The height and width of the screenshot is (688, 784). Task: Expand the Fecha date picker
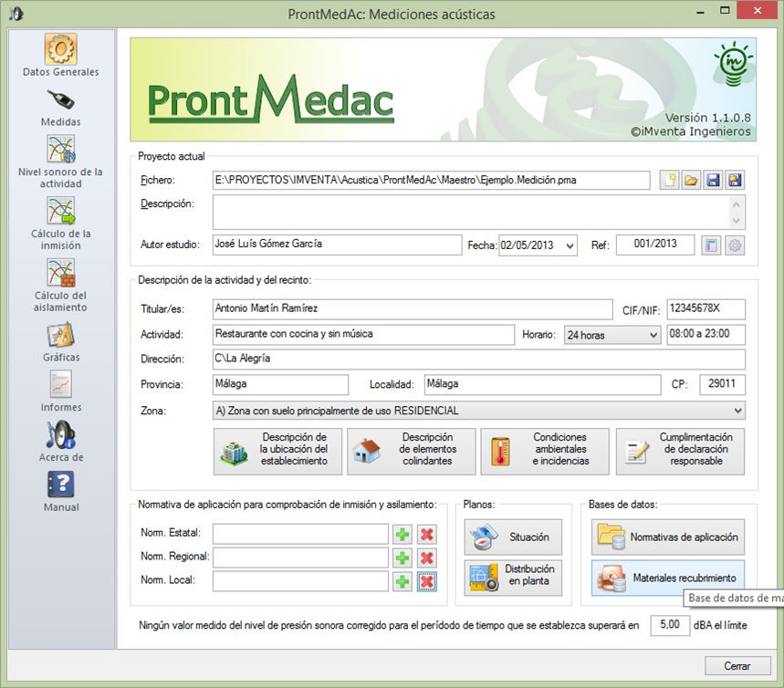click(x=570, y=245)
